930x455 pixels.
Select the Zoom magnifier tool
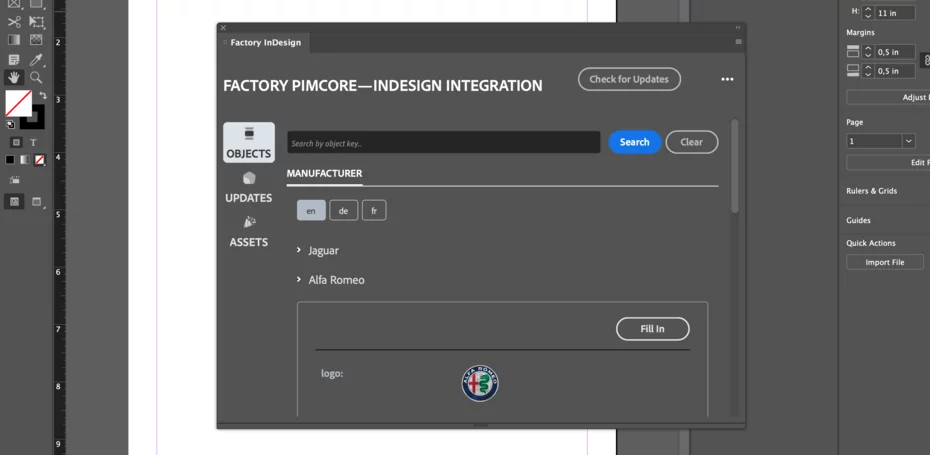point(36,77)
